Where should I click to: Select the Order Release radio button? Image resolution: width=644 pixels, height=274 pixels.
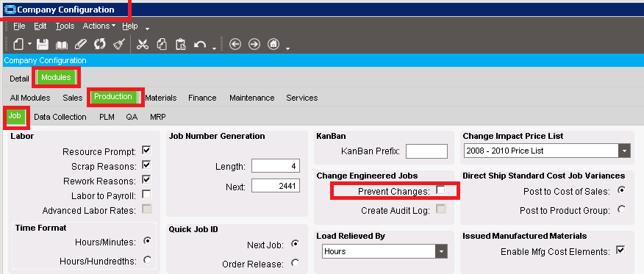coord(295,262)
